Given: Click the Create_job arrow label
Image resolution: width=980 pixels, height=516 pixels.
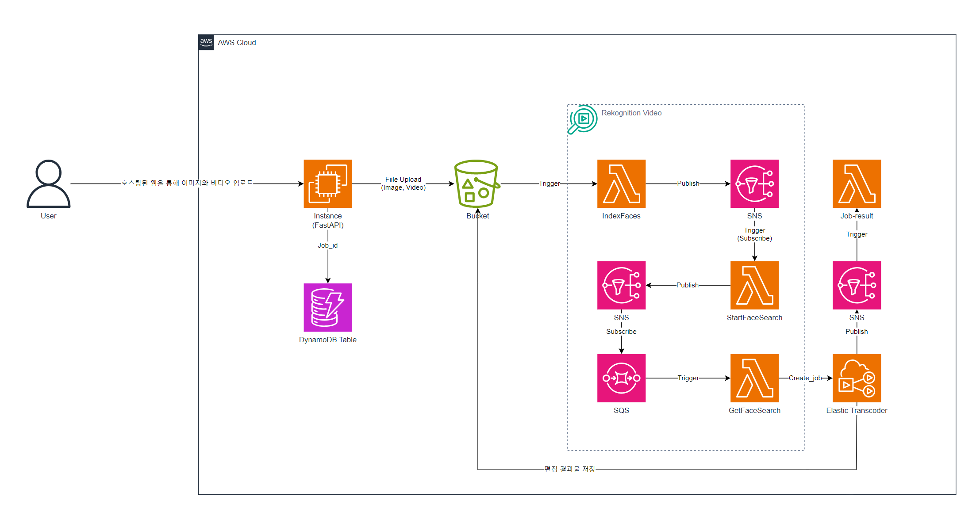Looking at the screenshot, I should (x=805, y=378).
